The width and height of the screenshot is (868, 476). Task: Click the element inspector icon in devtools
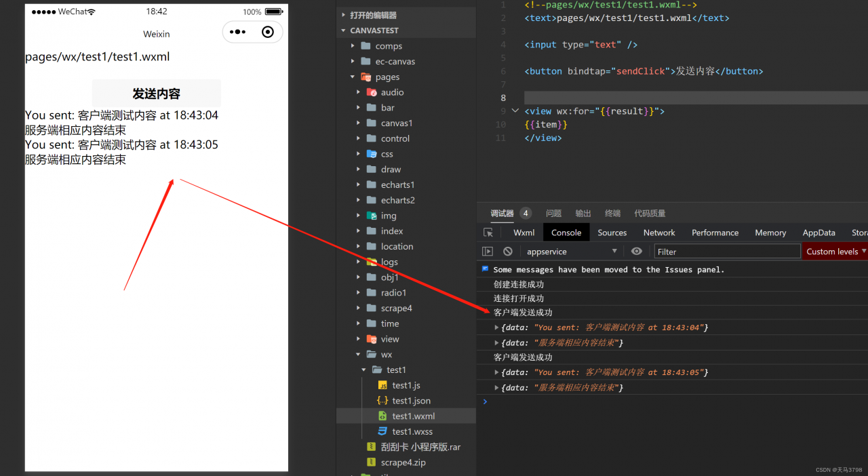tap(488, 233)
